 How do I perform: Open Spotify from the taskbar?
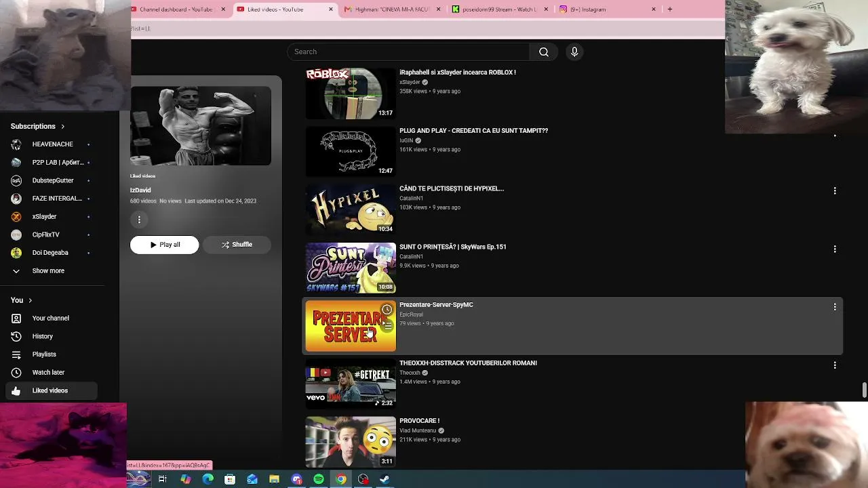coord(319,479)
